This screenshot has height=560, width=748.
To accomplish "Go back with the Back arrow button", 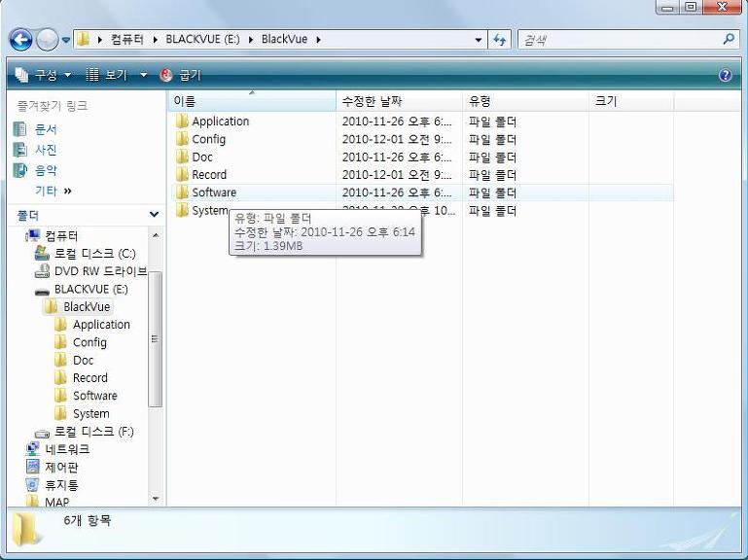I will (21, 40).
